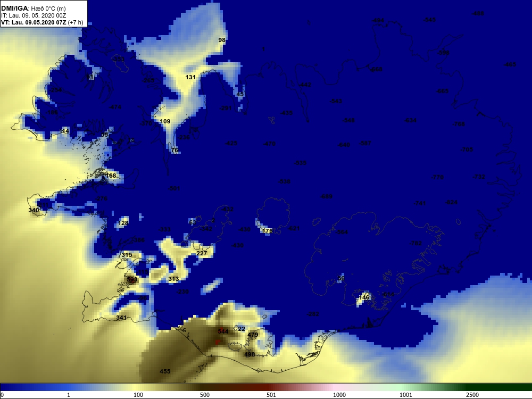
Task: Click the map value '168'
Action: click(111, 176)
